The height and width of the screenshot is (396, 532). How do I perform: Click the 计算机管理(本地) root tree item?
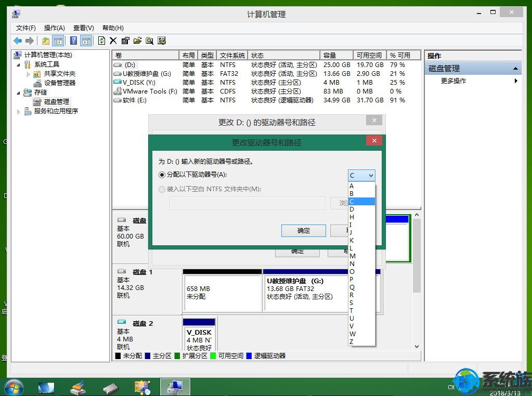point(48,55)
